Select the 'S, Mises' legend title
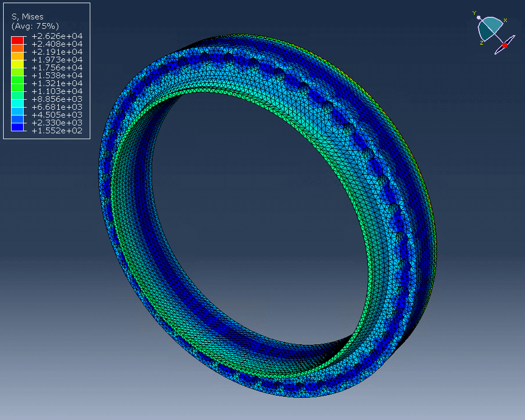This screenshot has height=420, width=525. 27,17
